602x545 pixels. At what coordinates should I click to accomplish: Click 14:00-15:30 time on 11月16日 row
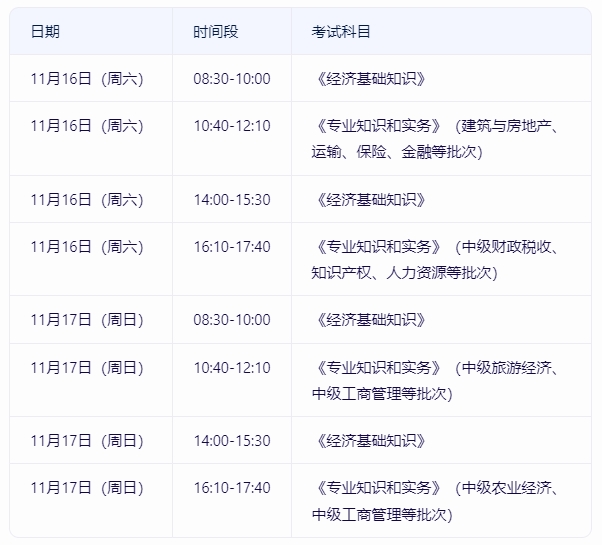pos(232,199)
